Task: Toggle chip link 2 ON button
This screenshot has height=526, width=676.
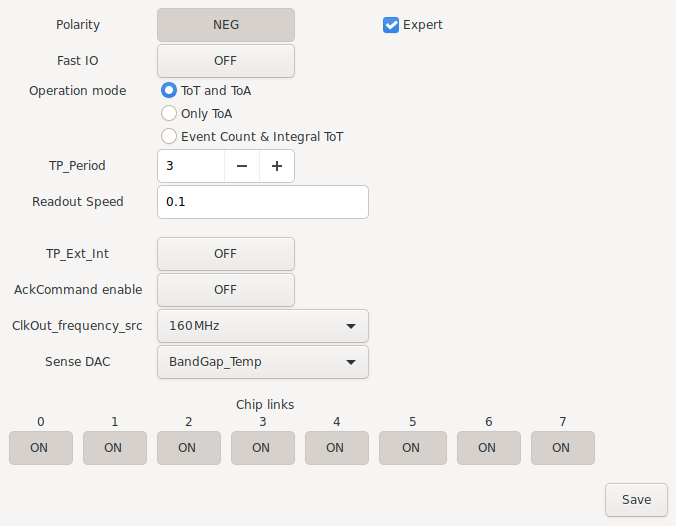Action: coord(189,448)
